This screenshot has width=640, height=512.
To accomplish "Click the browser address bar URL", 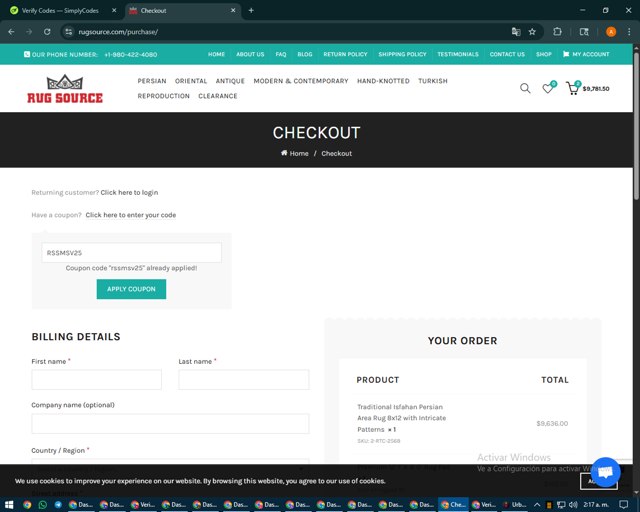I will click(118, 32).
